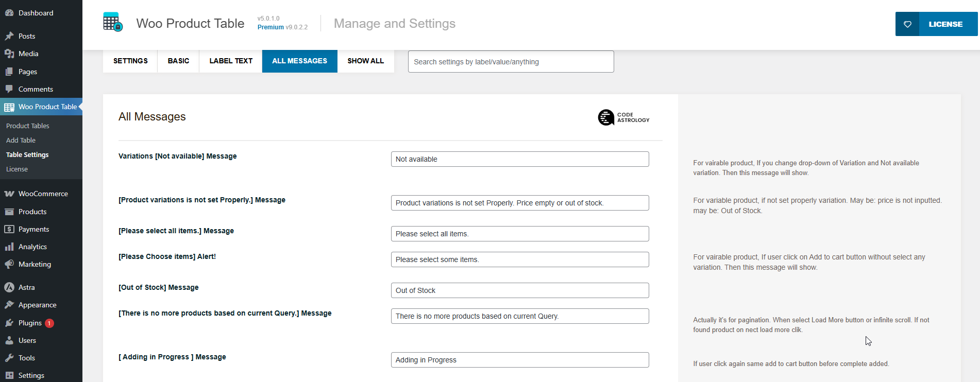The image size is (980, 382).
Task: Click the Pages icon in sidebar
Action: pyautogui.click(x=9, y=72)
